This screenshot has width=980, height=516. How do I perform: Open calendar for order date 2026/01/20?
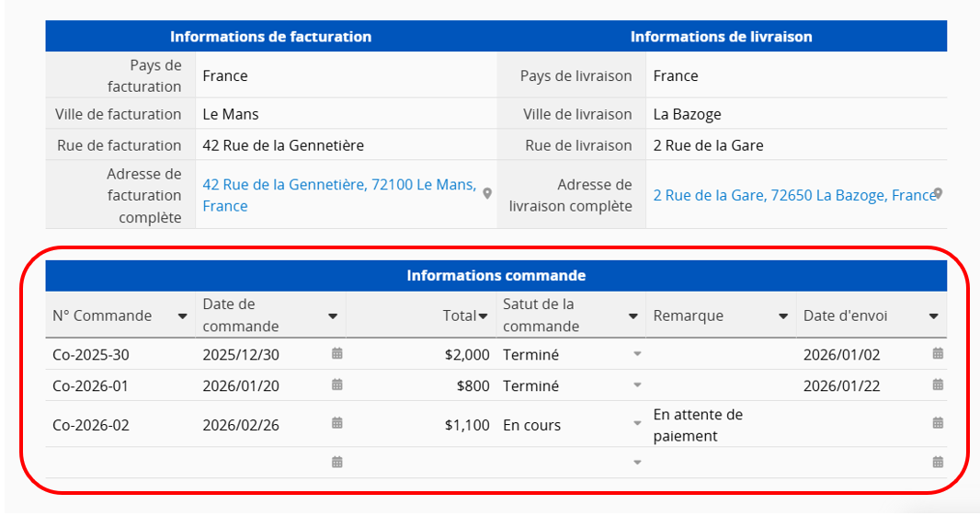tap(337, 384)
